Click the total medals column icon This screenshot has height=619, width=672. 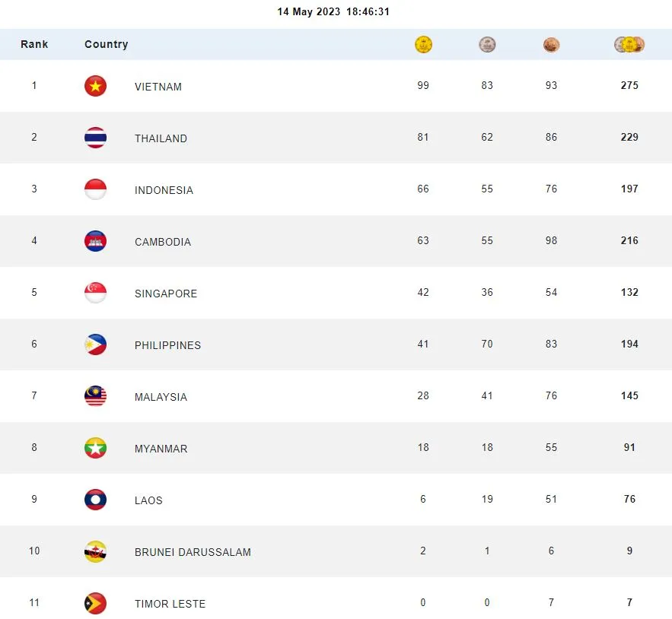pos(629,45)
